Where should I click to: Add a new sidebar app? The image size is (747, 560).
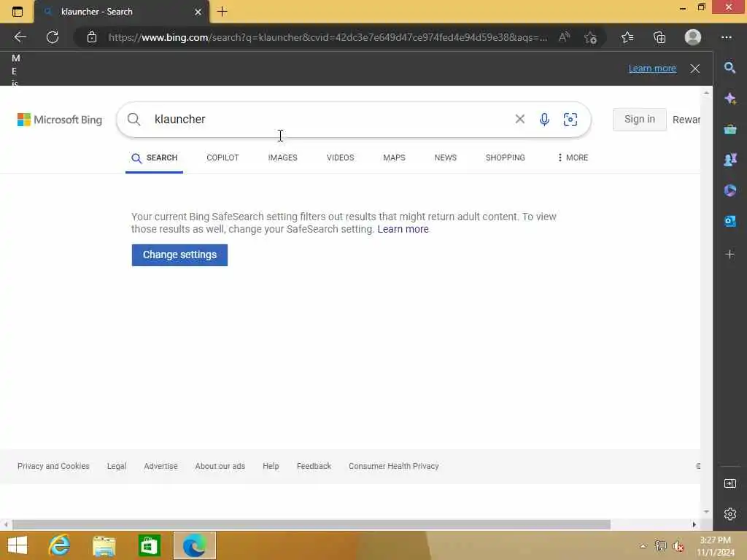pos(729,254)
